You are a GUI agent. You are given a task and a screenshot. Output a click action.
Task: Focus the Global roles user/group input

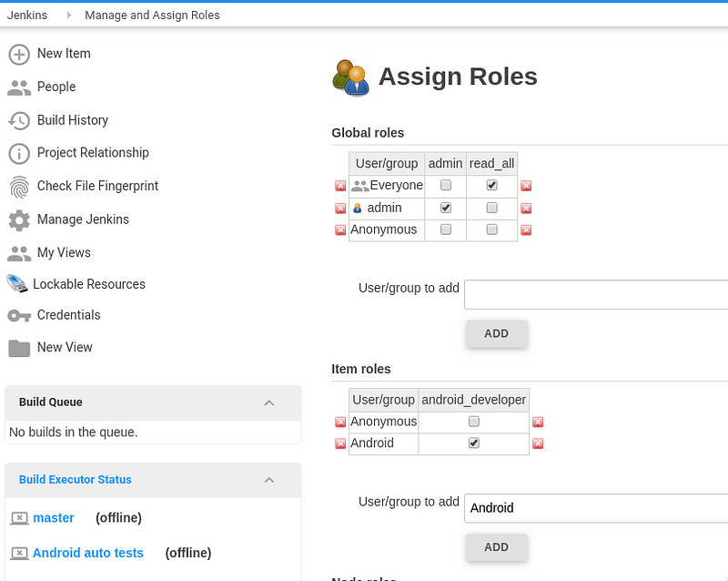pyautogui.click(x=596, y=295)
